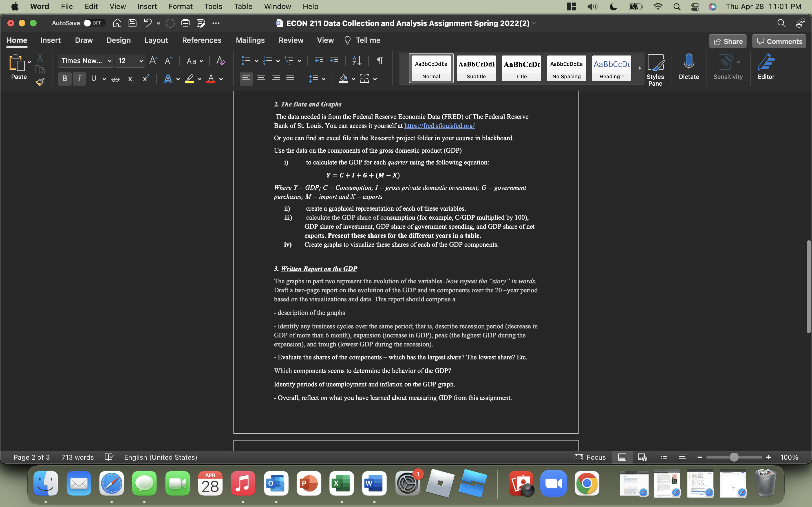The image size is (812, 507).
Task: Apply subscript formatting
Action: pyautogui.click(x=131, y=79)
